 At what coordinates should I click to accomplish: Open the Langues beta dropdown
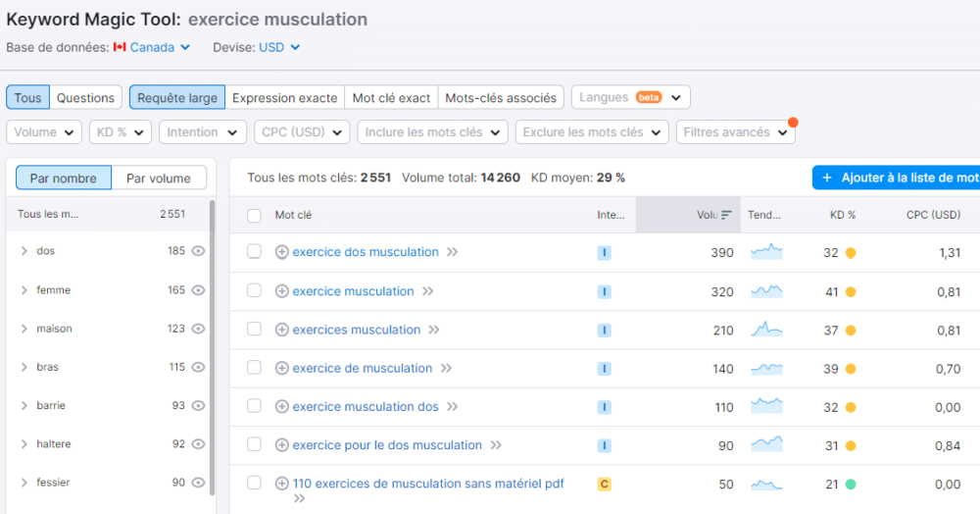tap(630, 97)
